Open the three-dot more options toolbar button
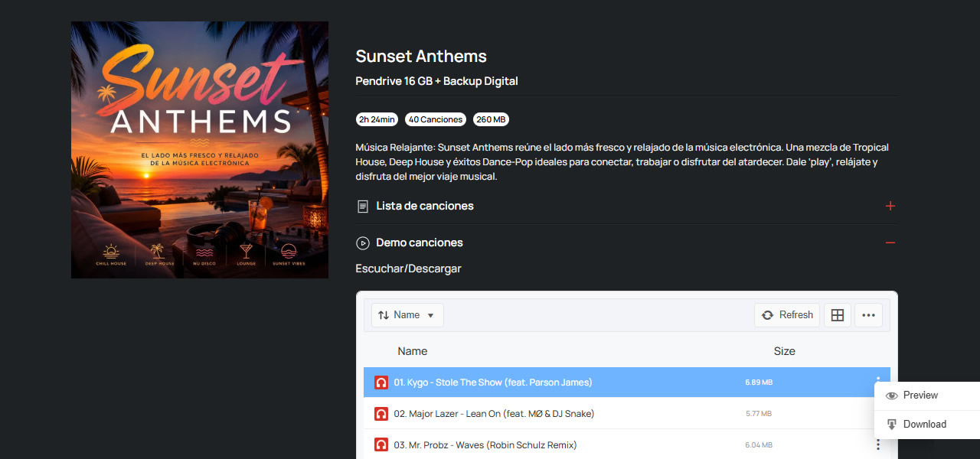This screenshot has width=980, height=459. click(x=868, y=315)
